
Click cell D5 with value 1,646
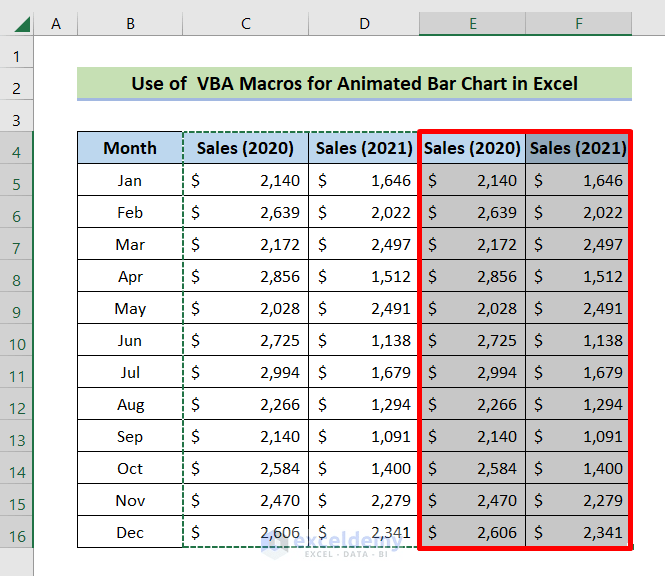[364, 180]
